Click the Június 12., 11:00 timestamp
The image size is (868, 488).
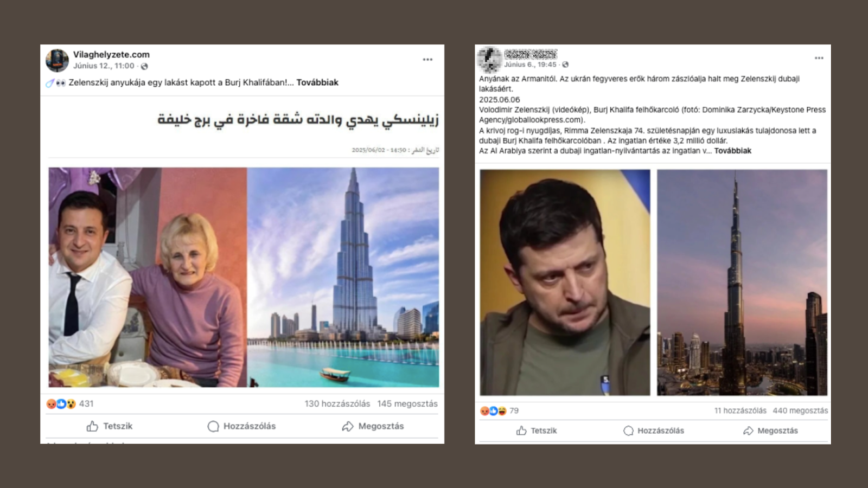point(104,66)
